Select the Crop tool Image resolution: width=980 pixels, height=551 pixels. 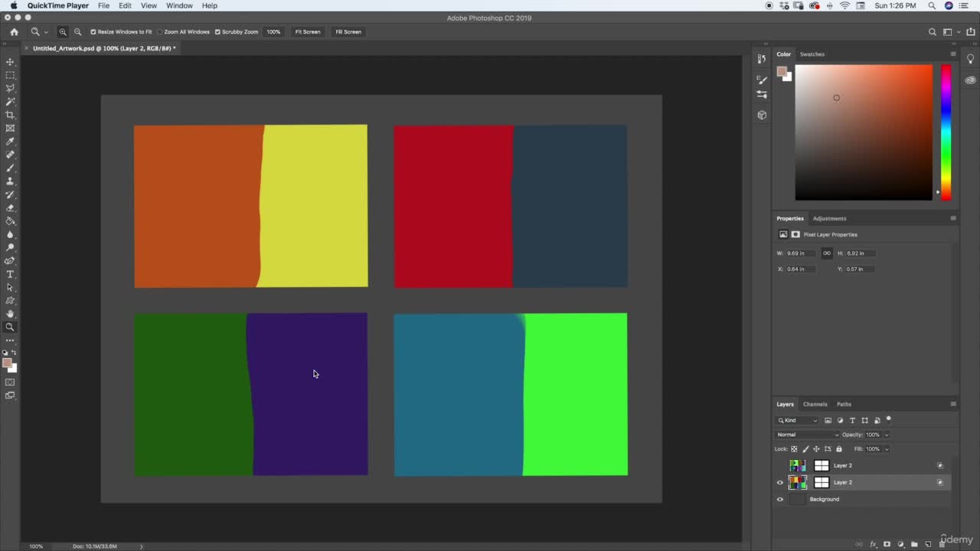tap(10, 115)
